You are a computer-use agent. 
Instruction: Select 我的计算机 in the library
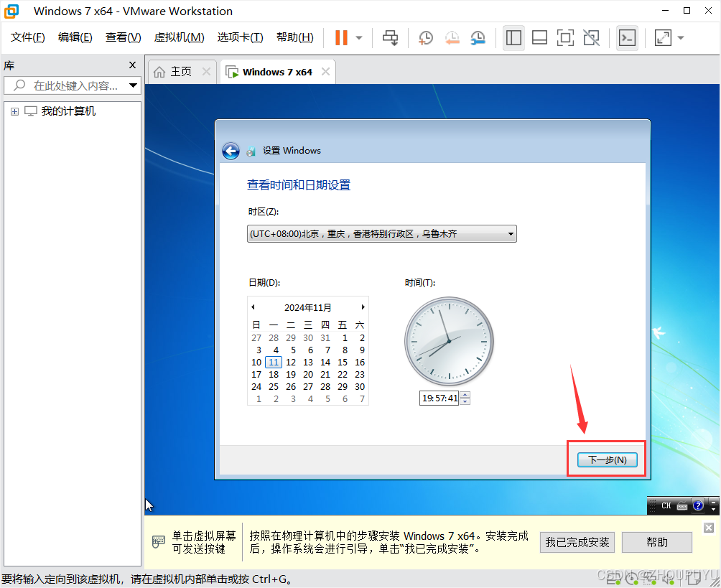[68, 111]
